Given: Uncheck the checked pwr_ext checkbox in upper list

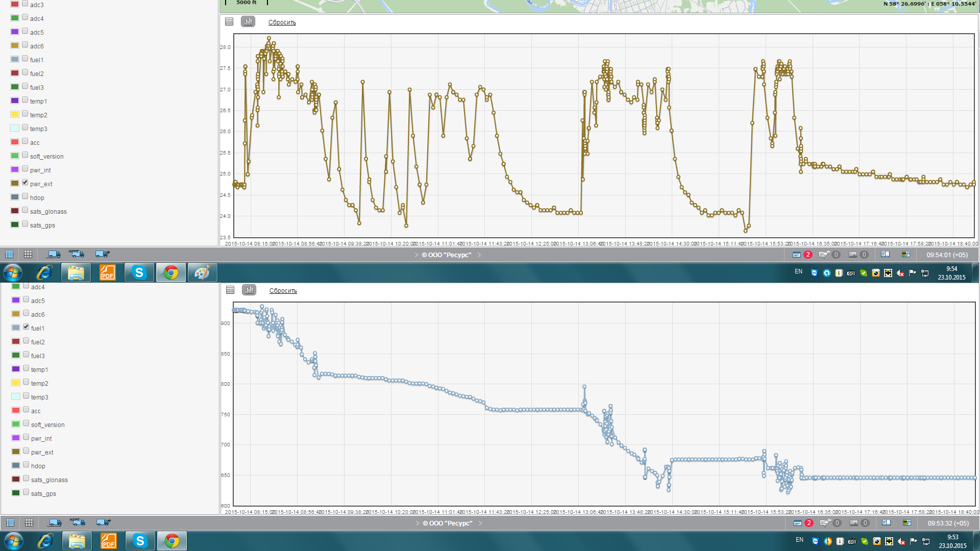Looking at the screenshot, I should [x=25, y=183].
